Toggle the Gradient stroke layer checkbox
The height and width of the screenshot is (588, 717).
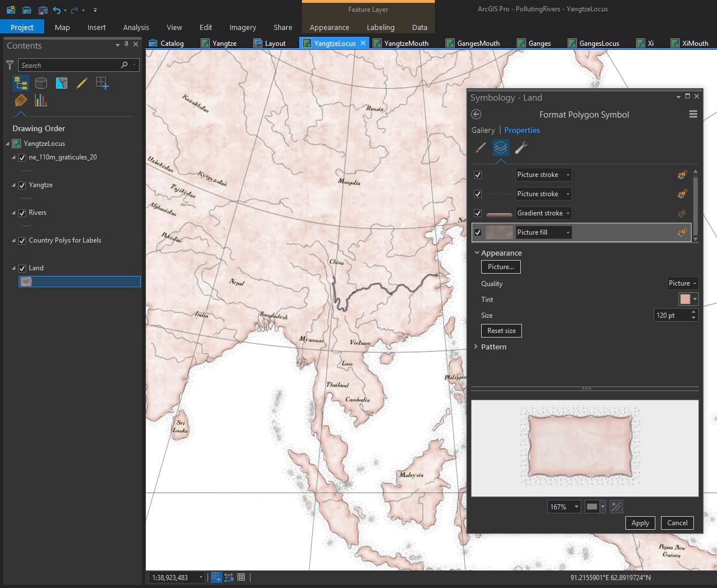pos(478,213)
